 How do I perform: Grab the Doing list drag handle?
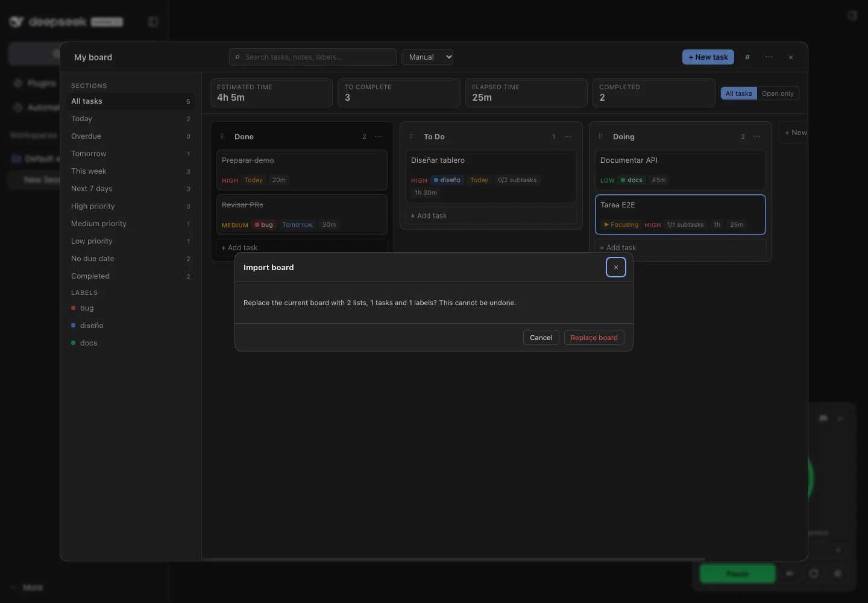[600, 137]
